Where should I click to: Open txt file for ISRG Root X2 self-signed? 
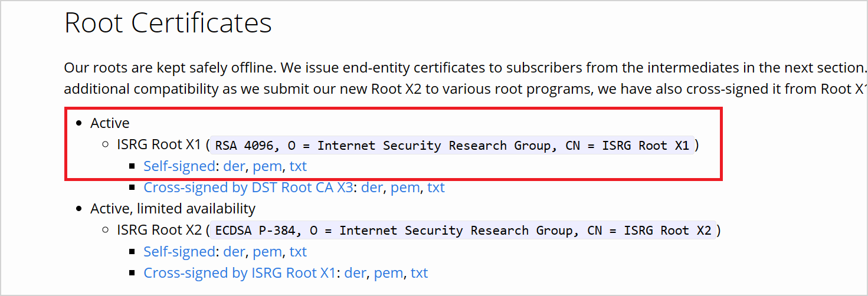(x=298, y=252)
